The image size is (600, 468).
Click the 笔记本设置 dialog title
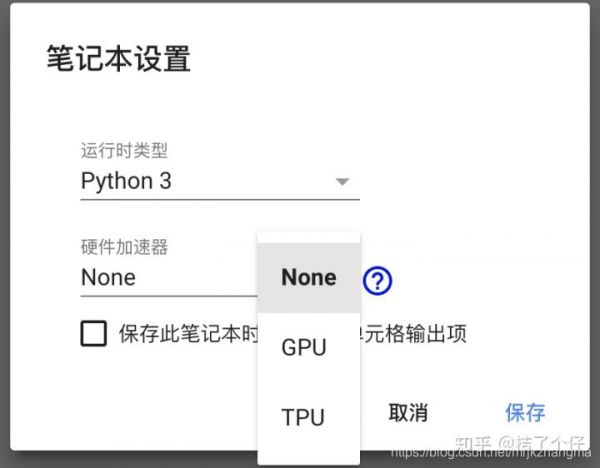[118, 59]
